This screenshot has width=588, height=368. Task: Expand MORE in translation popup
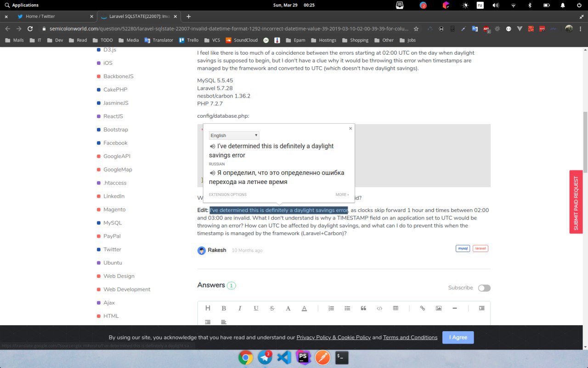[x=342, y=195]
